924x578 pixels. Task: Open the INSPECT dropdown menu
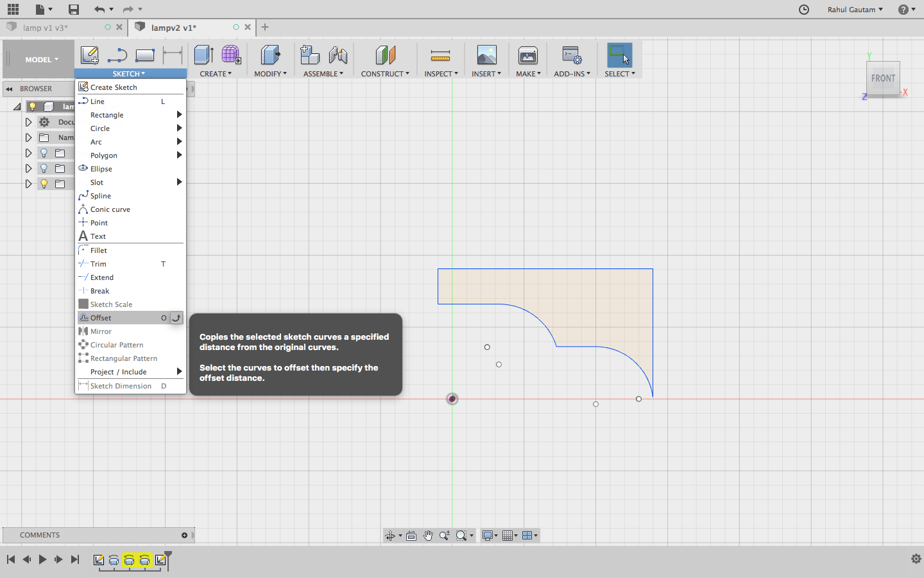441,74
